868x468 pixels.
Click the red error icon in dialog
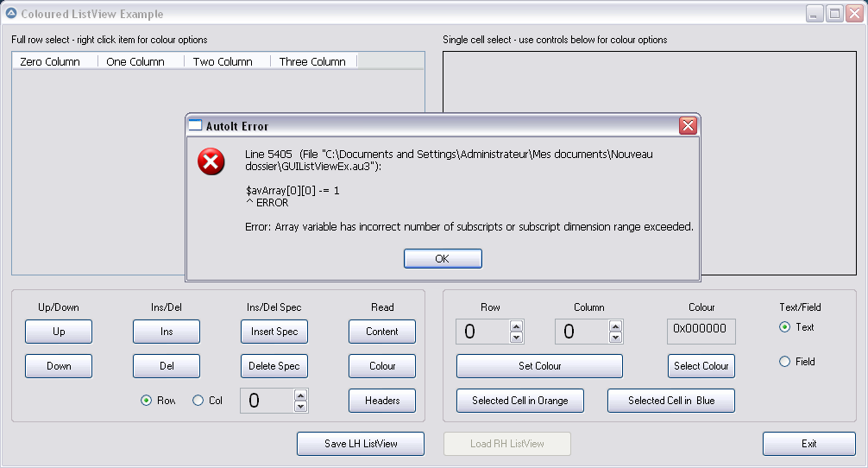click(211, 161)
